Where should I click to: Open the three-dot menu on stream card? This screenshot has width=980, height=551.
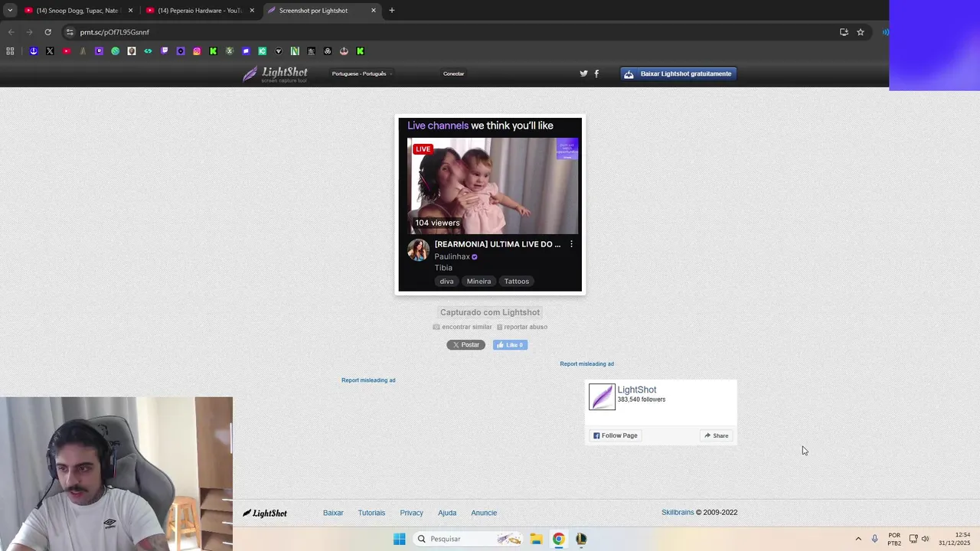coord(571,244)
